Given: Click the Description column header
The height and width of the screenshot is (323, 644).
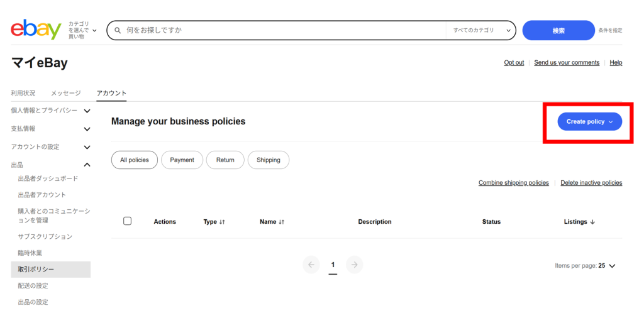Looking at the screenshot, I should coord(375,222).
